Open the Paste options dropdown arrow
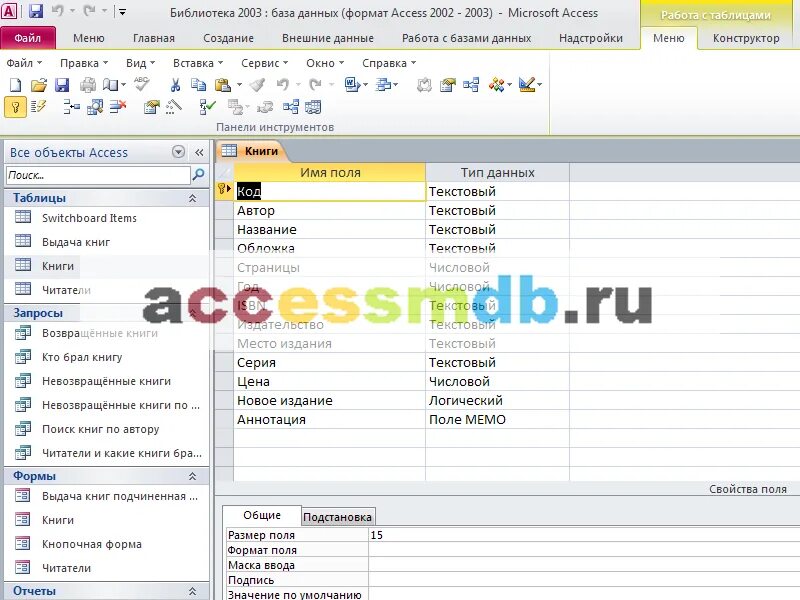The width and height of the screenshot is (800, 600). (x=239, y=85)
